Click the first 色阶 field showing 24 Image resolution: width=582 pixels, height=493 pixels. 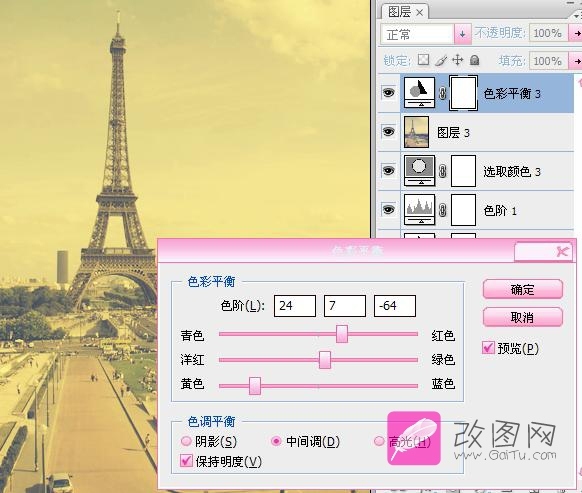coord(295,306)
